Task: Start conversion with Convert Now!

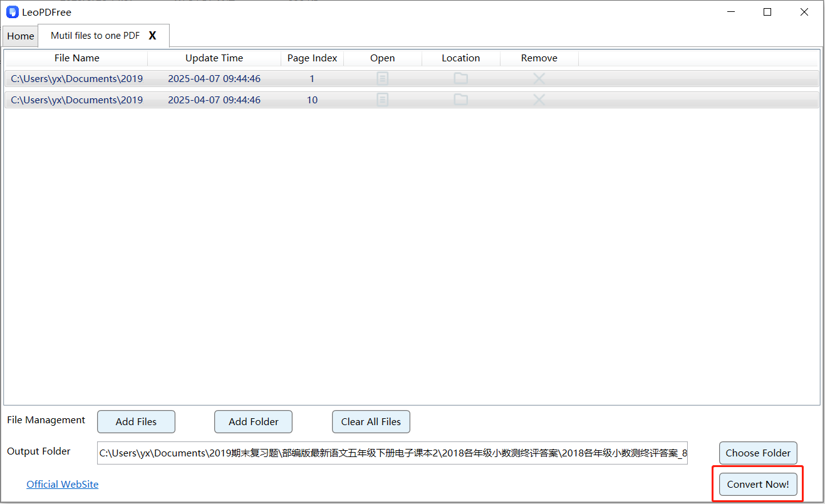Action: pos(758,484)
